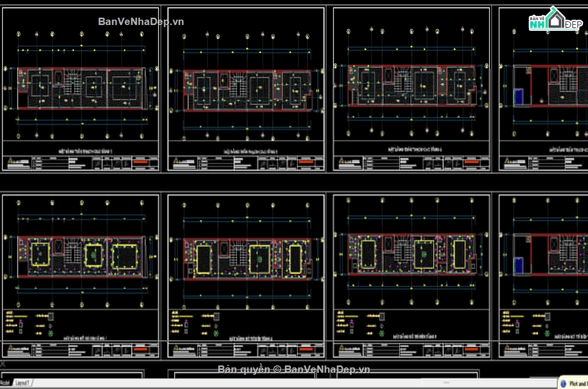Screen dimensions: 588x389
Task: Select the staircase in the top-left ceiling plan
Action: pos(73,82)
